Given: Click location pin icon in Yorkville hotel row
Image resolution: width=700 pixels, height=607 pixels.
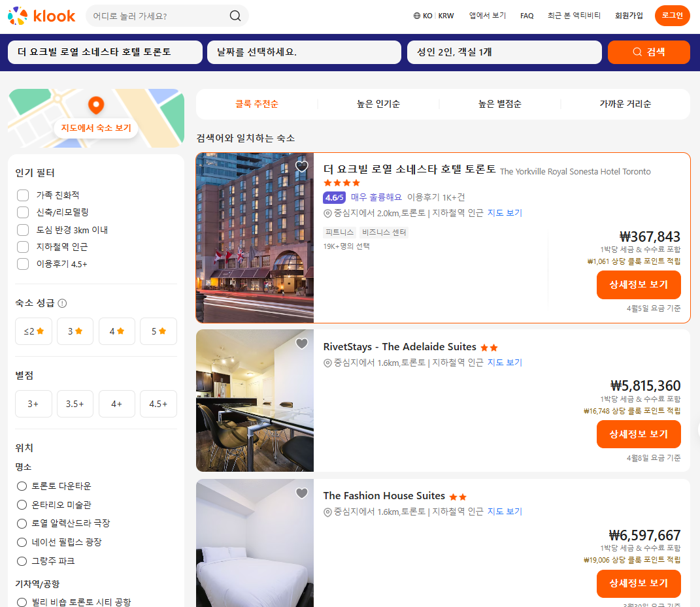Looking at the screenshot, I should (x=327, y=214).
